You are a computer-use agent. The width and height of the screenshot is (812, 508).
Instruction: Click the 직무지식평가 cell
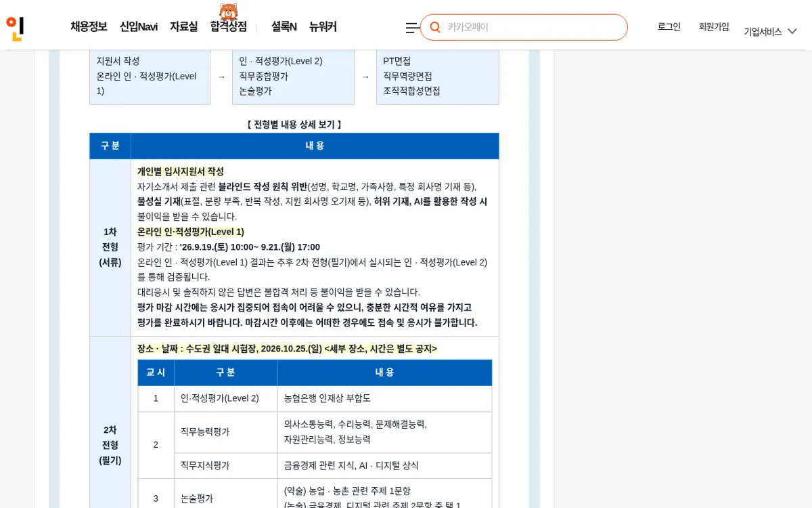point(226,465)
